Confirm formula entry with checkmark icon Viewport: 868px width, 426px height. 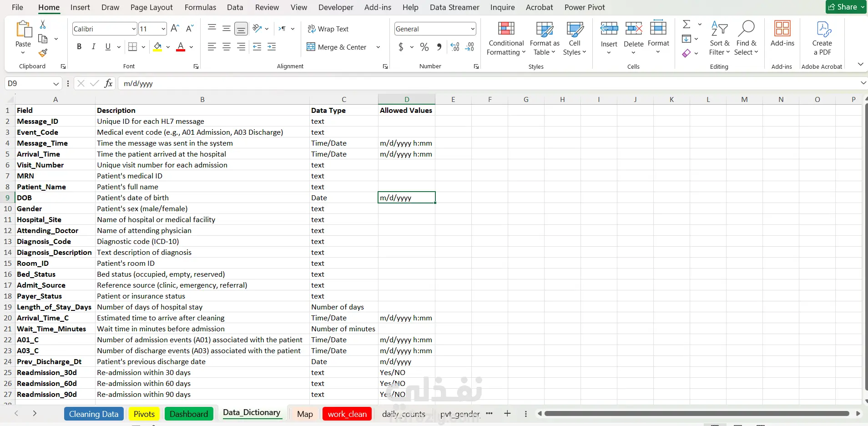click(x=95, y=83)
